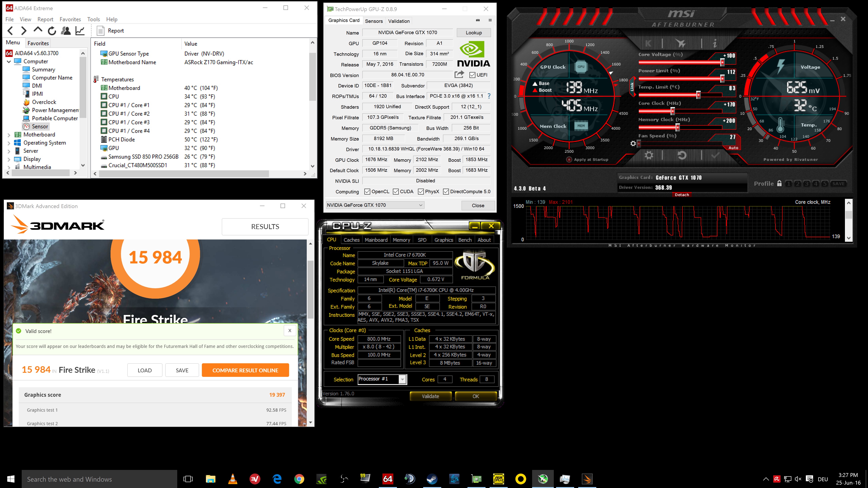The image size is (868, 488).
Task: Switch to the GPU-Z Sensors tab
Action: [x=374, y=21]
